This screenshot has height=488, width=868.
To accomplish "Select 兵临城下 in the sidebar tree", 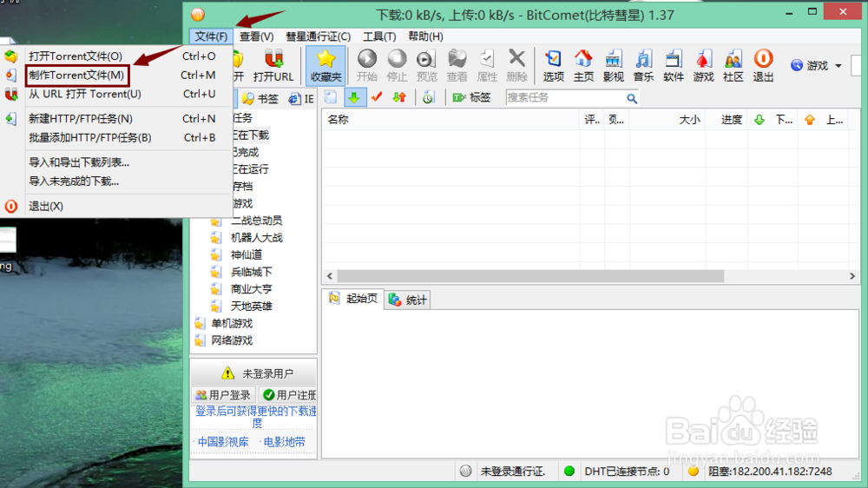I will coord(252,272).
